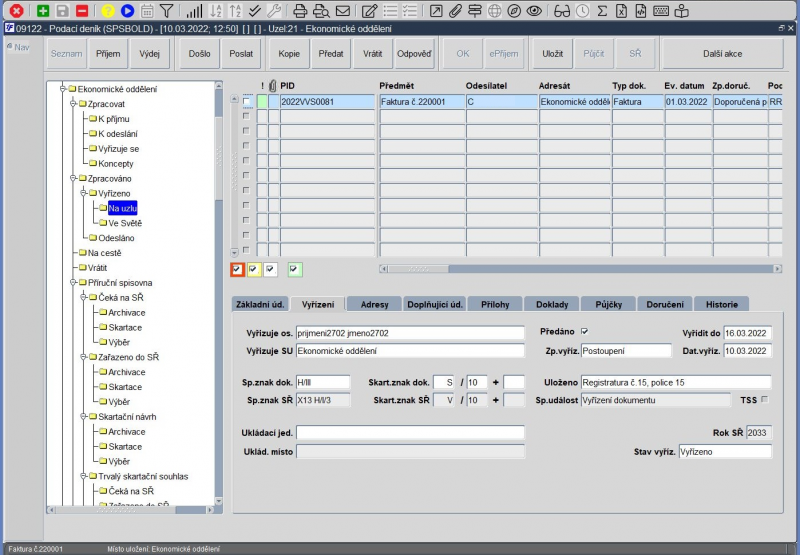Click the compass icon
This screenshot has height=555, width=800.
[514, 10]
